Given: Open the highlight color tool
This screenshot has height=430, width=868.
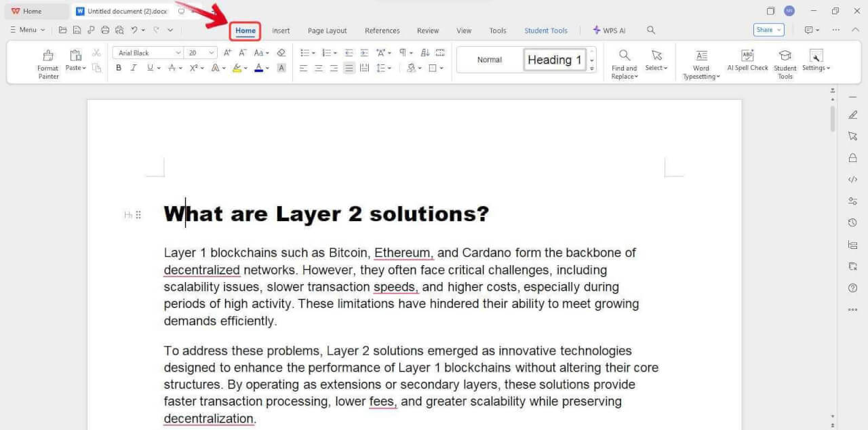Looking at the screenshot, I should [x=239, y=68].
